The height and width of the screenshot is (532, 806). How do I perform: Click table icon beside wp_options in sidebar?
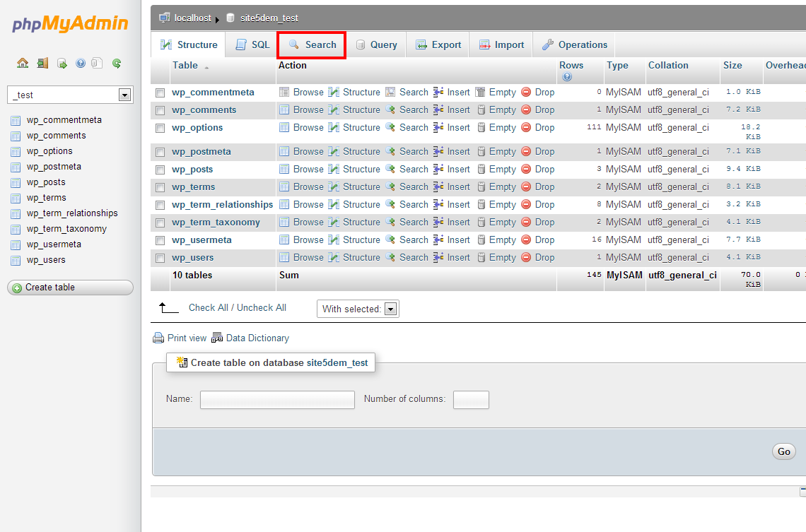coord(16,151)
